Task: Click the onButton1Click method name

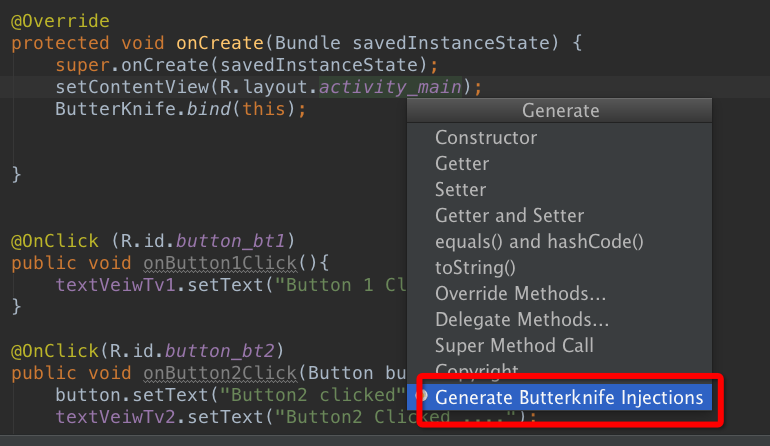Action: pyautogui.click(x=220, y=263)
